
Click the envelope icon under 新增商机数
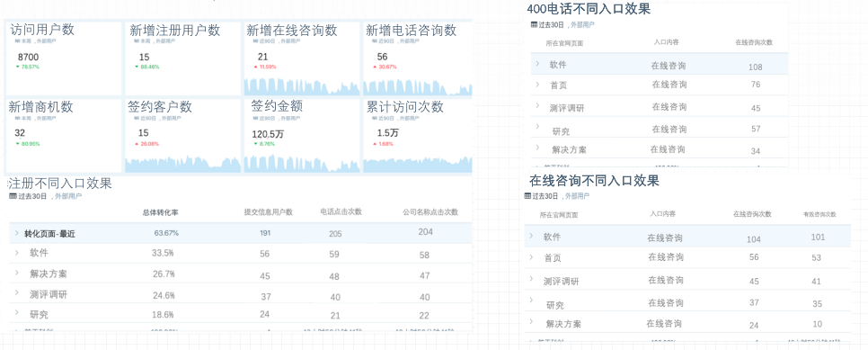[x=16, y=118]
